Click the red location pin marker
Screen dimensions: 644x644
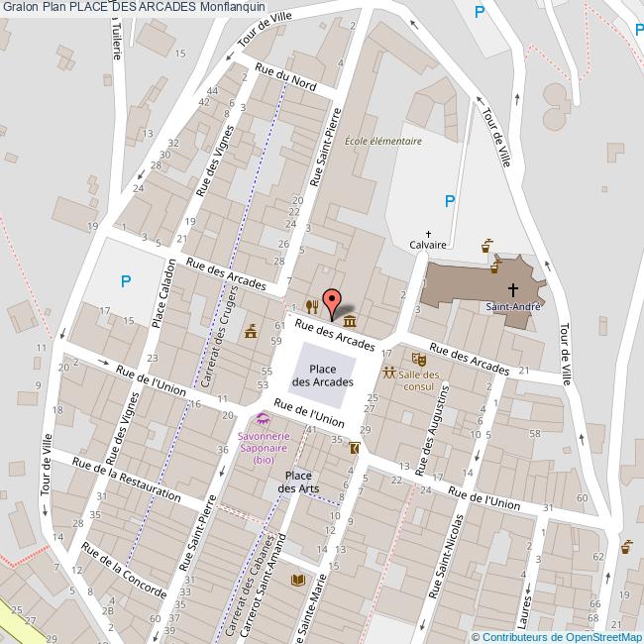pos(332,301)
